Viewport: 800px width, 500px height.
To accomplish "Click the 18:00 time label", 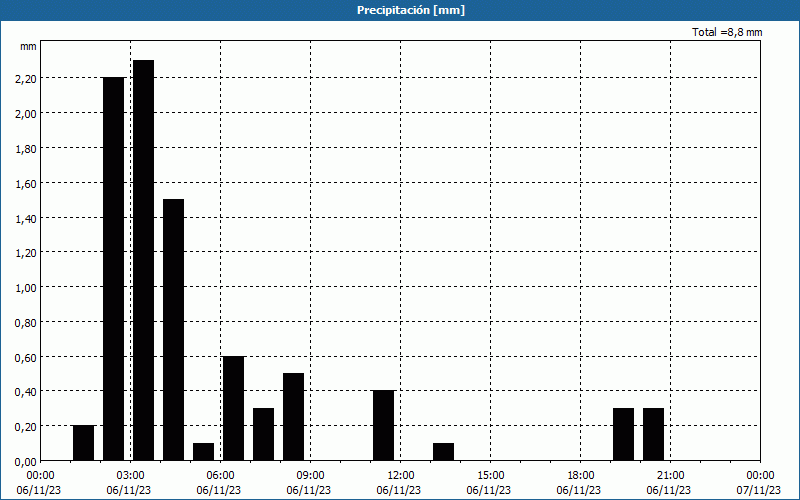I will [x=581, y=476].
